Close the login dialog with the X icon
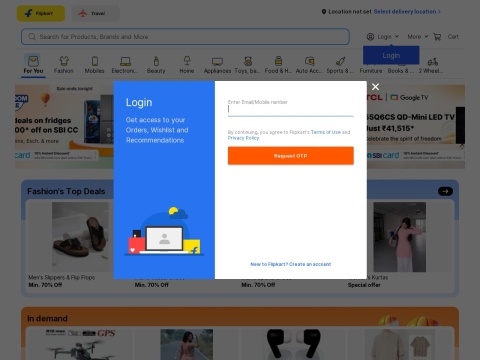The height and width of the screenshot is (360, 480). (375, 87)
